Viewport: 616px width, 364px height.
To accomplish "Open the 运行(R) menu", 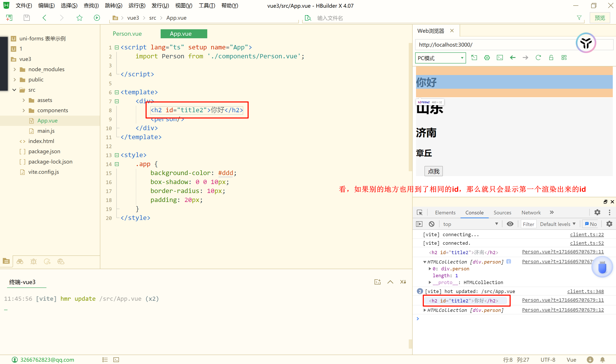I will tap(137, 5).
